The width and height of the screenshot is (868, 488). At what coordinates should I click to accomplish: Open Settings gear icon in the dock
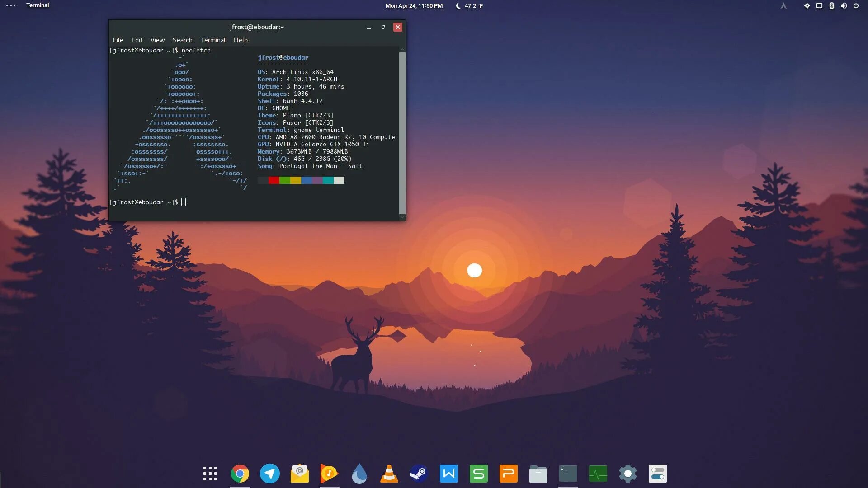click(628, 474)
